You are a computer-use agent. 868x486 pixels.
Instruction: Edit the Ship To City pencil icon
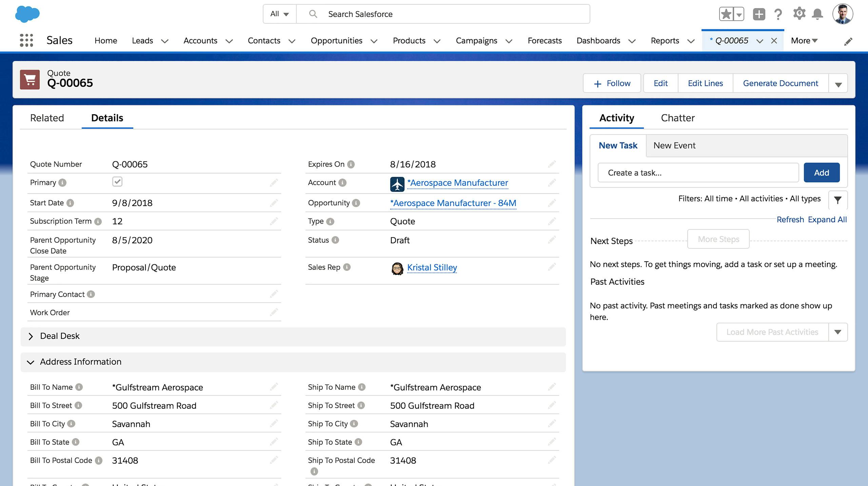pyautogui.click(x=552, y=424)
